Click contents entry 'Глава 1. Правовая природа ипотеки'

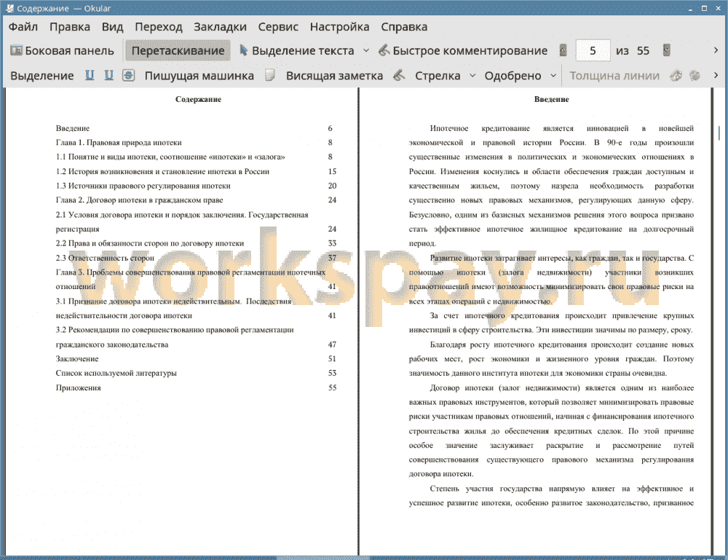(119, 143)
